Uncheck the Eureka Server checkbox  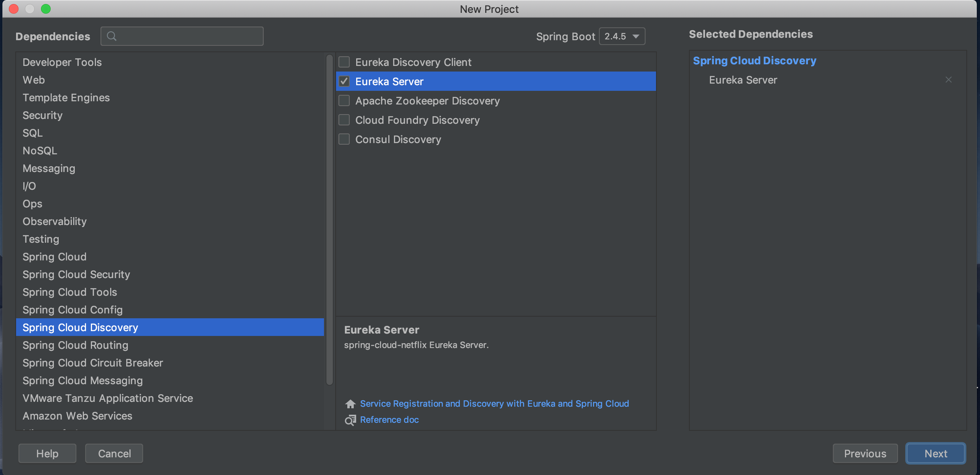coord(344,81)
